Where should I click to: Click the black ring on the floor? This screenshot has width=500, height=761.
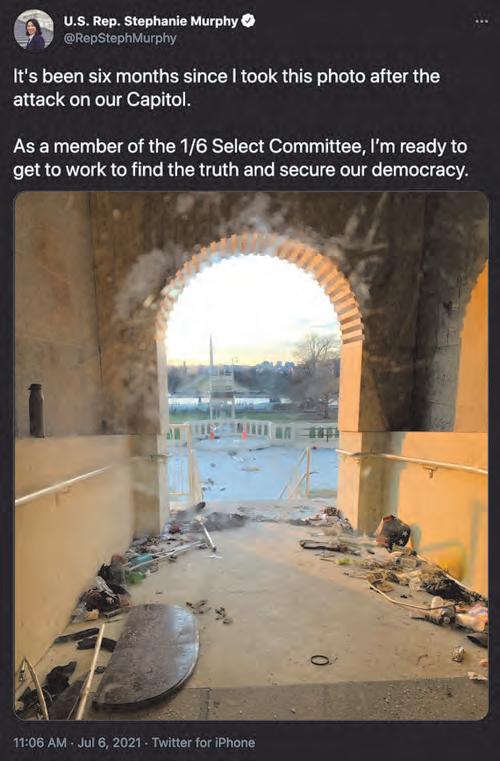[320, 660]
